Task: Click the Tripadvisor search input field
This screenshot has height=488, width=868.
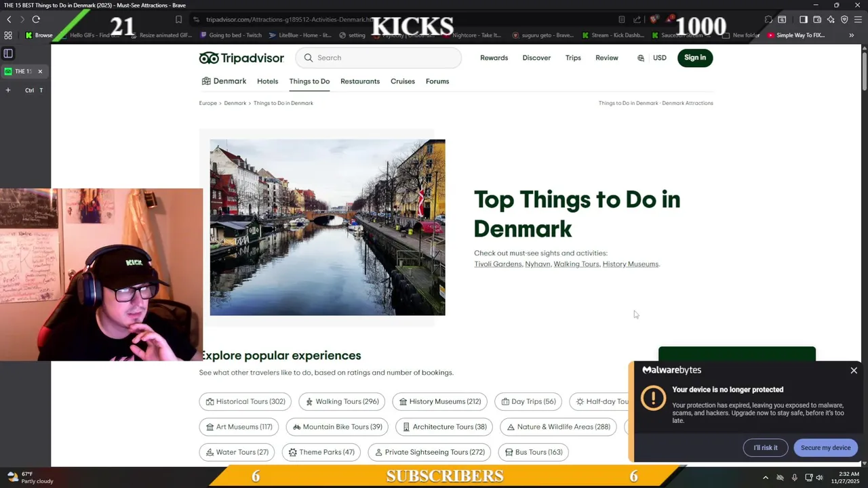Action: (380, 58)
